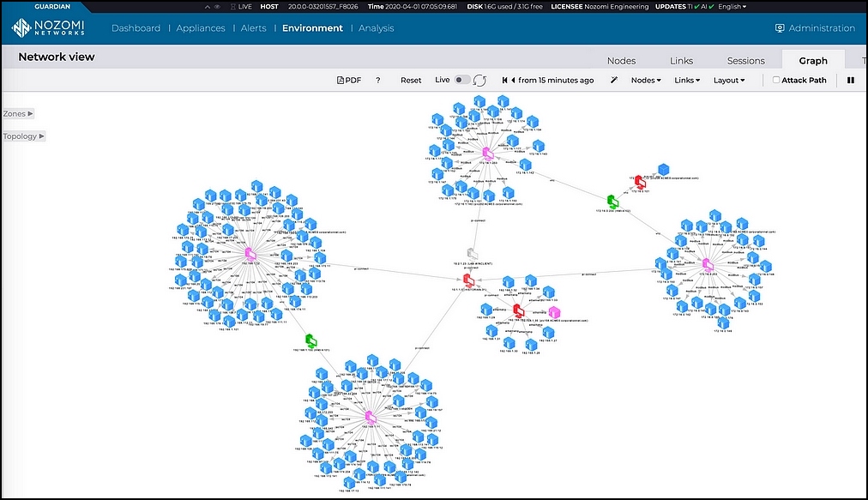This screenshot has width=868, height=500.
Task: Toggle the Live switch
Action: 461,80
